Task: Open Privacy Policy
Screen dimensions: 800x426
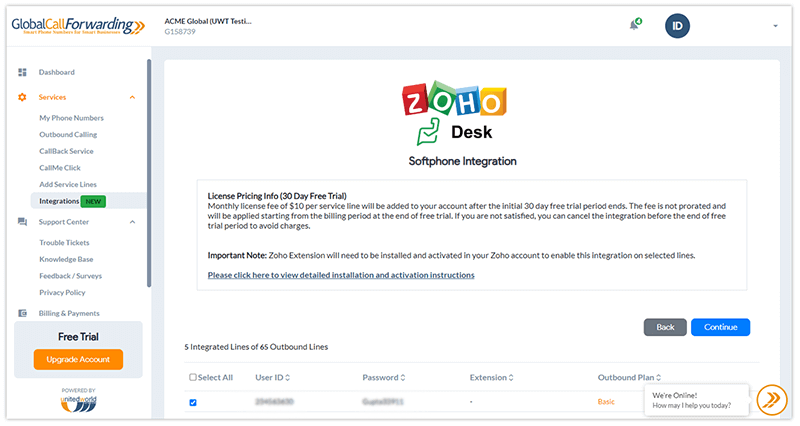Action: click(x=62, y=293)
